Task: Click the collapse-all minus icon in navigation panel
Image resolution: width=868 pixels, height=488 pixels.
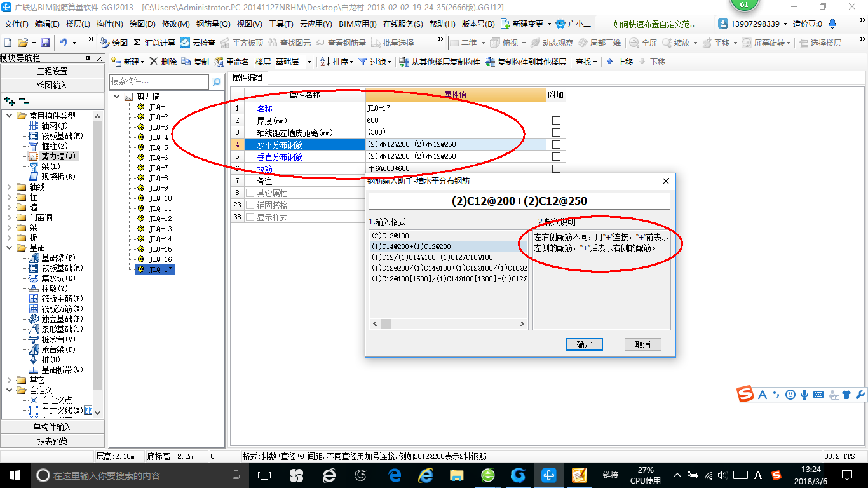Action: click(24, 101)
